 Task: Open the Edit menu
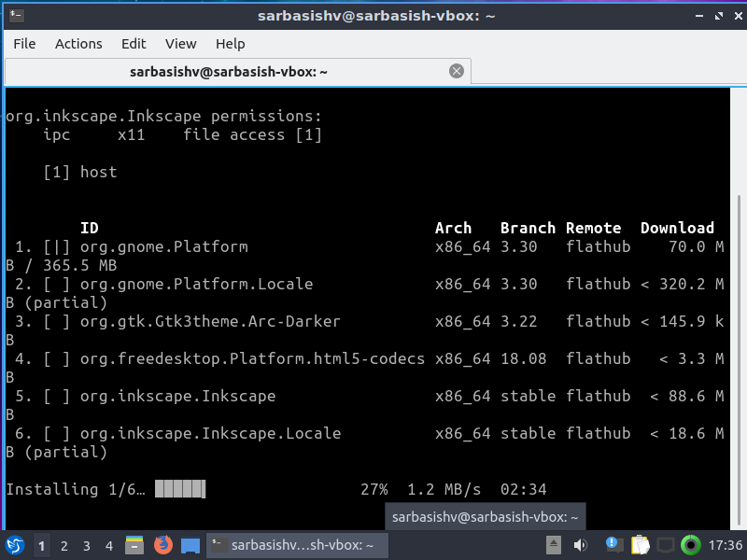point(134,44)
